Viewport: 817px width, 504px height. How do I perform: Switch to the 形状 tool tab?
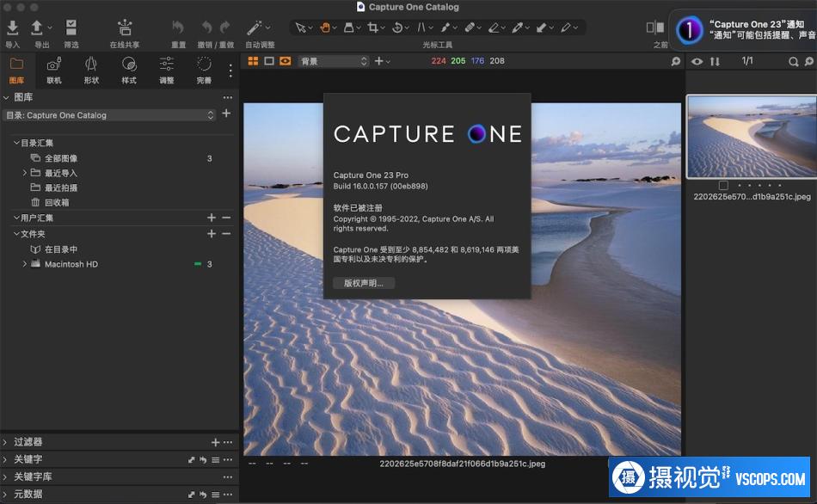coord(92,70)
